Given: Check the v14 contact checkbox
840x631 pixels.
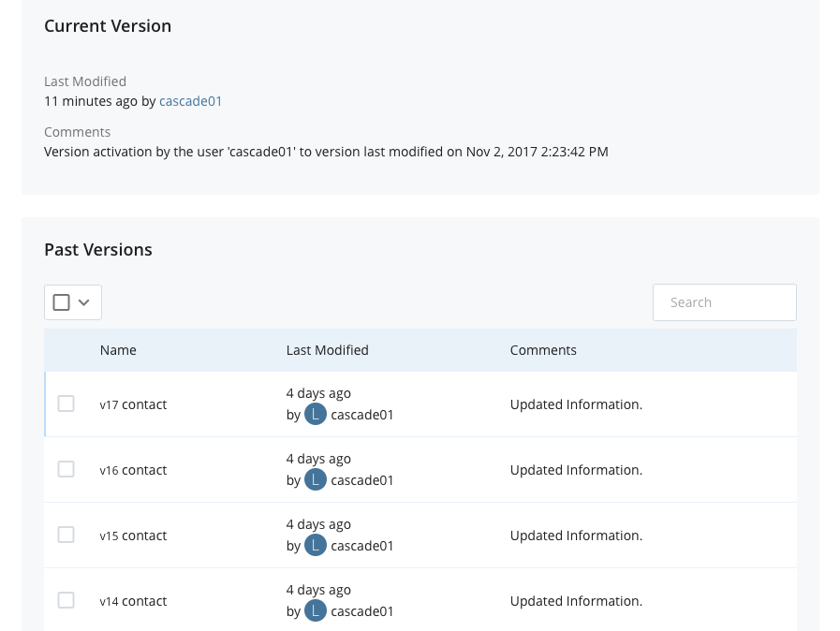Looking at the screenshot, I should point(66,600).
